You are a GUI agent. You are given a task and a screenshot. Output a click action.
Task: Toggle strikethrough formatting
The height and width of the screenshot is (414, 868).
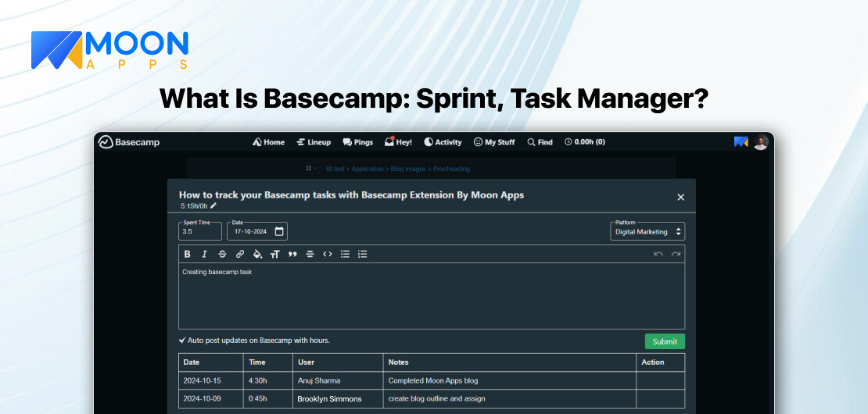coord(222,255)
